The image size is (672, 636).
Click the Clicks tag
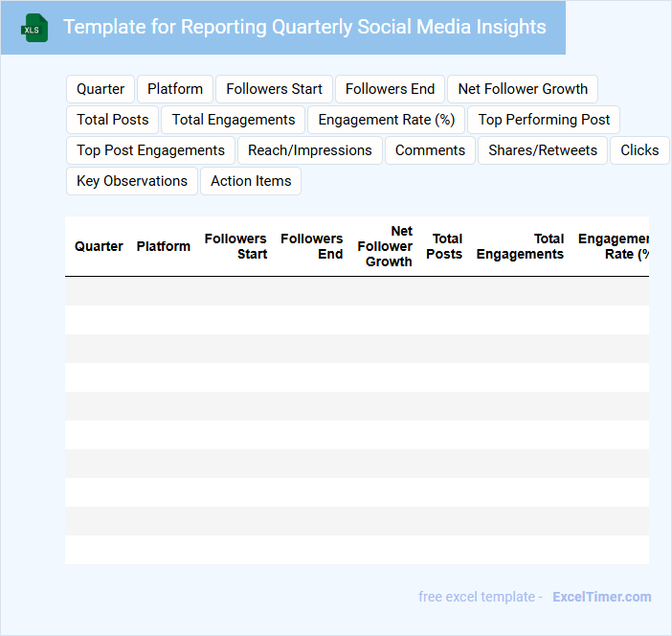tap(639, 150)
